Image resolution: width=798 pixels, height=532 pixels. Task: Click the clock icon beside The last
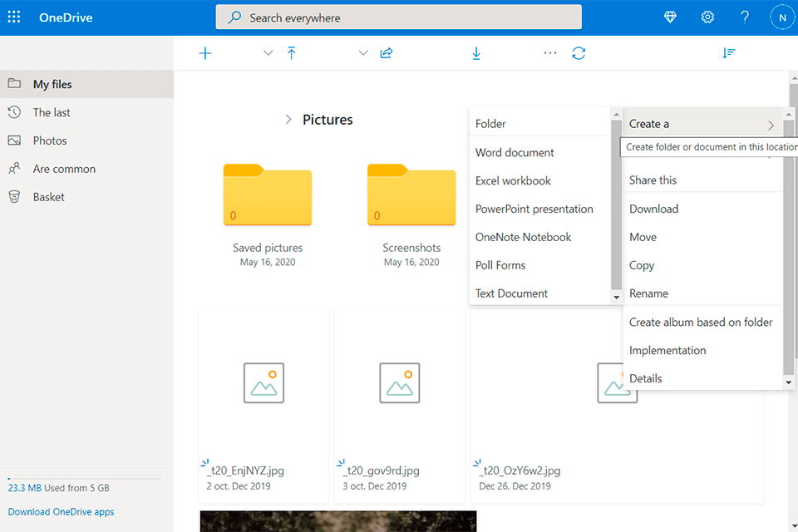[14, 112]
